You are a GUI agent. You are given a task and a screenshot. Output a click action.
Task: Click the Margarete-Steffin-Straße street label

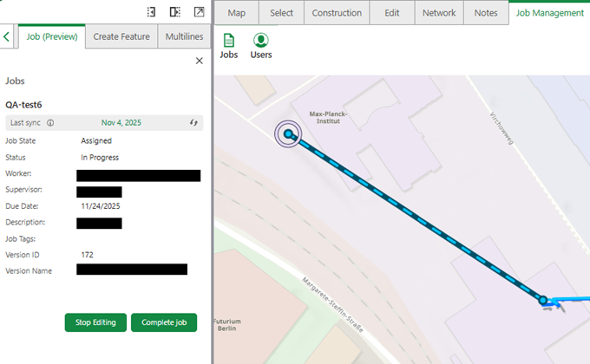tap(333, 304)
